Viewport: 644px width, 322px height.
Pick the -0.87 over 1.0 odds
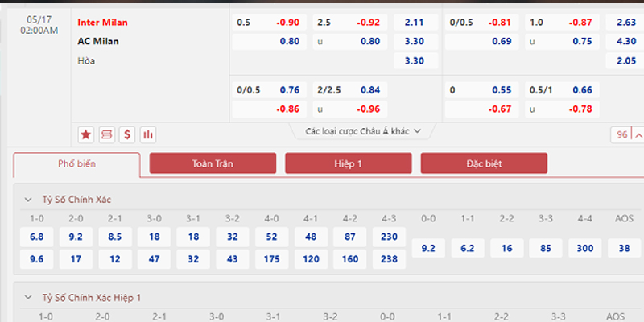(562, 23)
